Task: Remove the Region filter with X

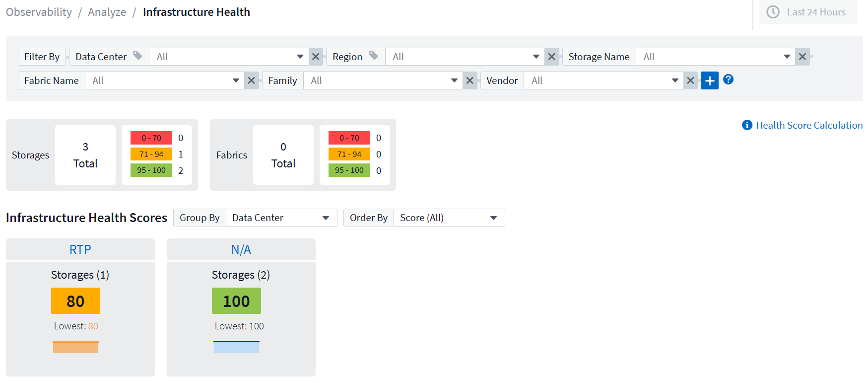Action: [551, 57]
